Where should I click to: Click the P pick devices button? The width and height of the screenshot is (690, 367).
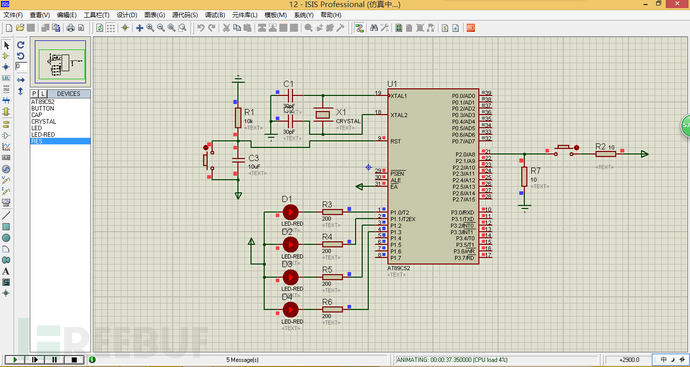34,94
